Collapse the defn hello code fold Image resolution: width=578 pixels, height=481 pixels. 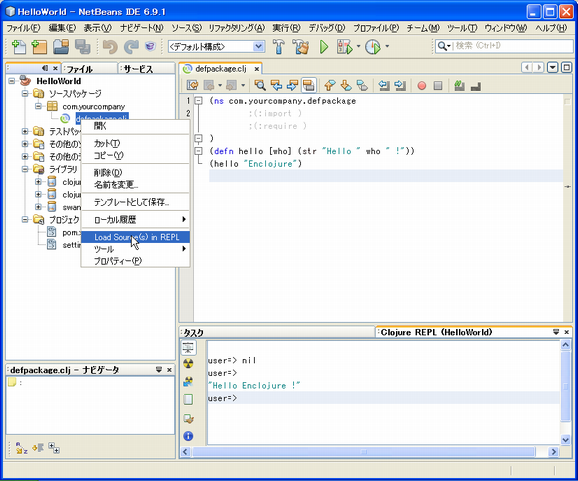pyautogui.click(x=198, y=151)
